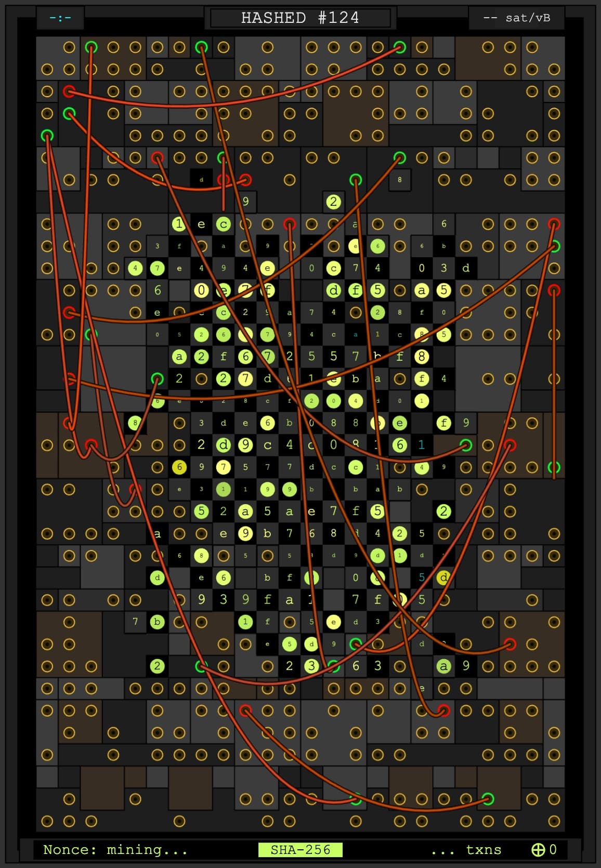Click the highlighted SHA-256 badge
Image resolution: width=601 pixels, height=868 pixels.
click(x=300, y=849)
